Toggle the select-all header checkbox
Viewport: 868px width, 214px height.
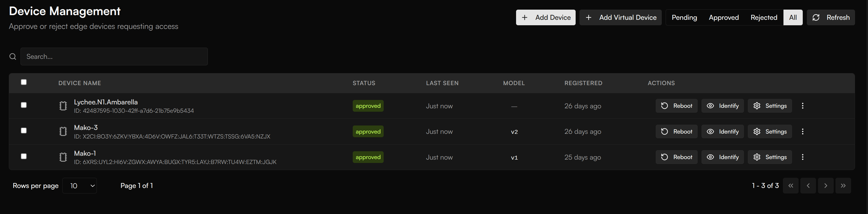click(x=24, y=82)
